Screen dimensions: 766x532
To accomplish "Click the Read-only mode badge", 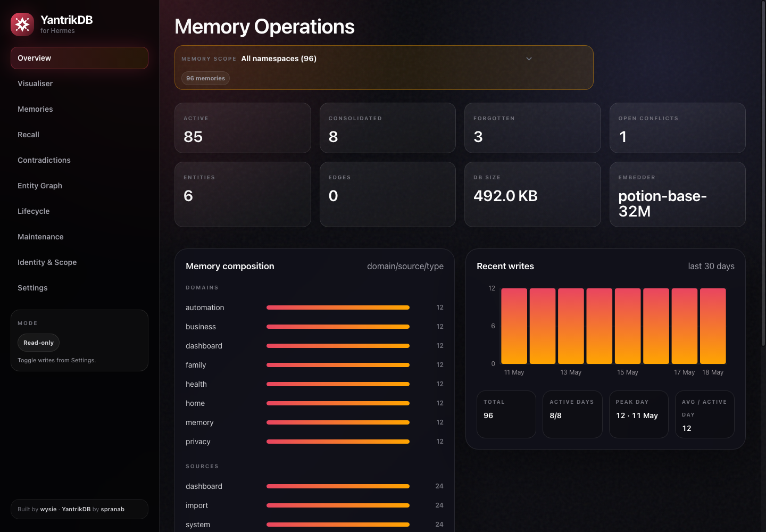I will coord(38,343).
